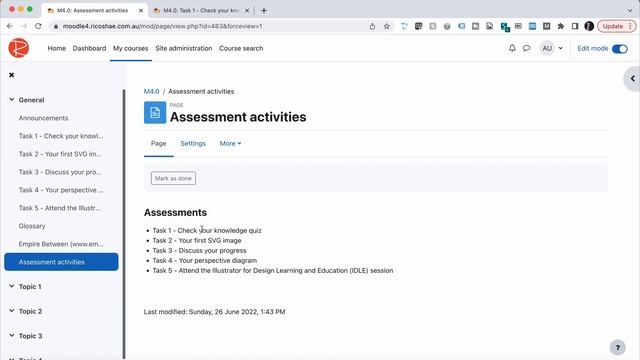Open Announcements in course index
The image size is (640, 360).
click(x=44, y=118)
